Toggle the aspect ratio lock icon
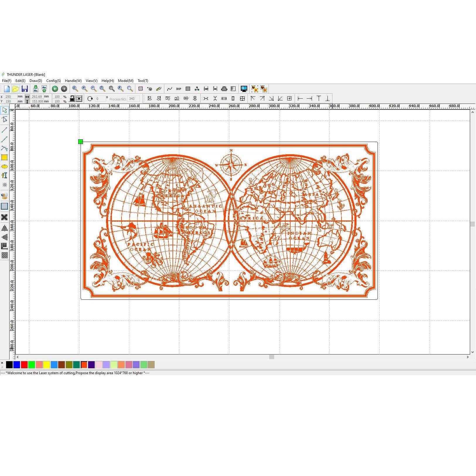Image resolution: width=476 pixels, height=476 pixels. 72,99
